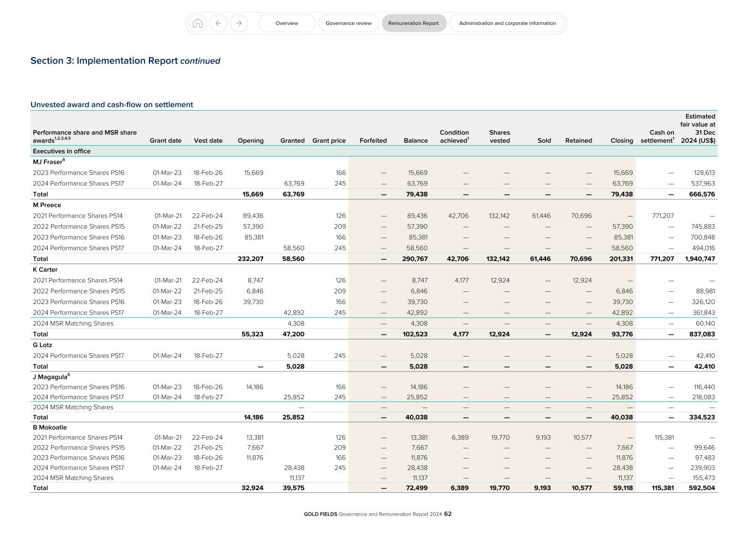Image resolution: width=756 pixels, height=536 pixels.
Task: Navigate forward using the right arrow icon
Action: pyautogui.click(x=239, y=23)
